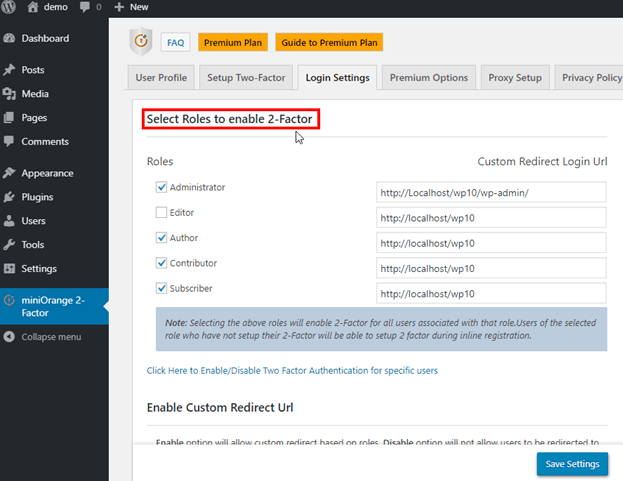This screenshot has height=481, width=623.
Task: Open the Users menu item
Action: [x=54, y=221]
